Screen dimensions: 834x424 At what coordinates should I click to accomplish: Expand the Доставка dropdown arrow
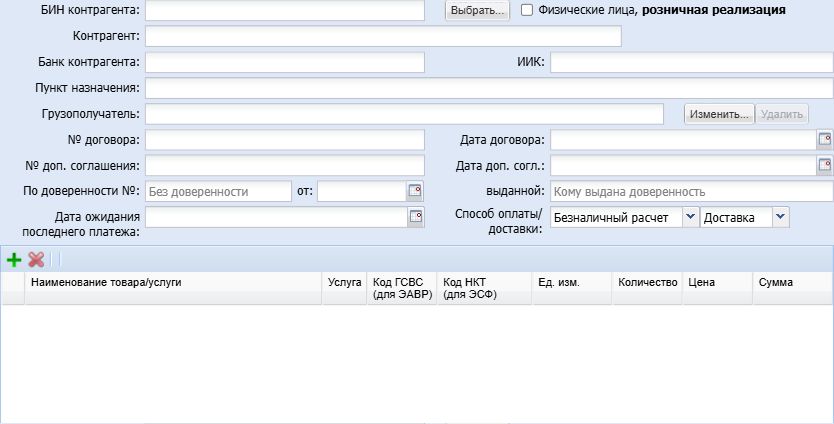click(x=781, y=217)
